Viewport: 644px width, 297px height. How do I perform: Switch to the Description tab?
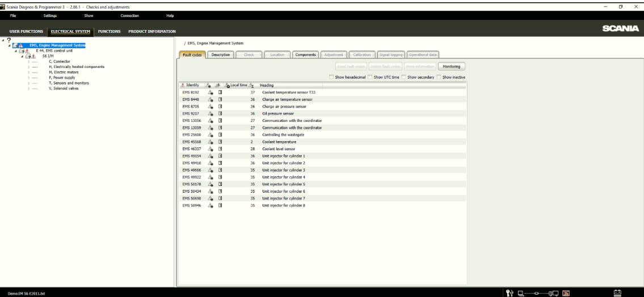pyautogui.click(x=221, y=54)
